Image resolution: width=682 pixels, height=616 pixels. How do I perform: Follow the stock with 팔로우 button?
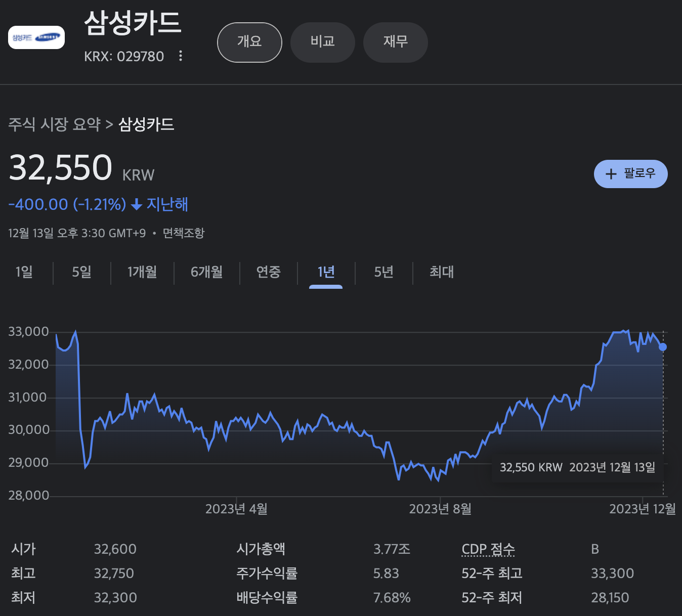[x=631, y=174]
